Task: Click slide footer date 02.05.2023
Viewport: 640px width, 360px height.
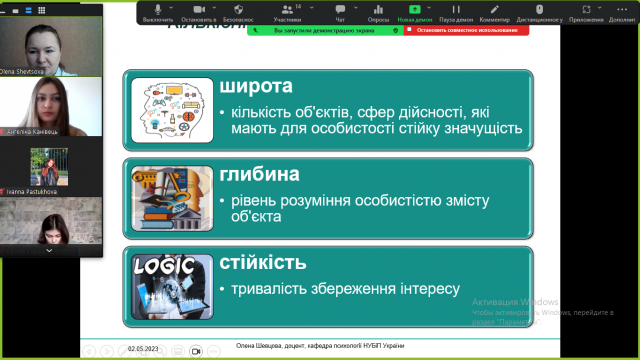Action: click(143, 349)
